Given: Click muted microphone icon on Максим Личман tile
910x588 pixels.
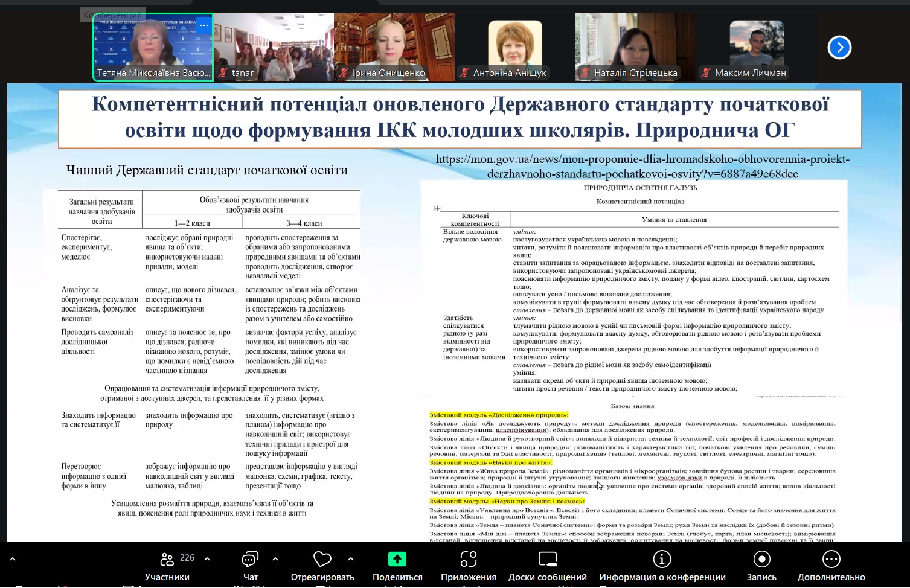Looking at the screenshot, I should [706, 73].
